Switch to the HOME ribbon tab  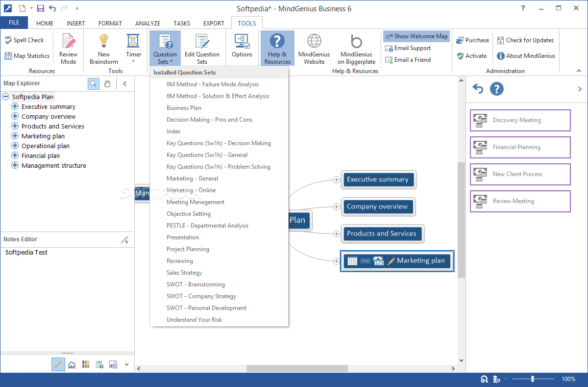[45, 23]
